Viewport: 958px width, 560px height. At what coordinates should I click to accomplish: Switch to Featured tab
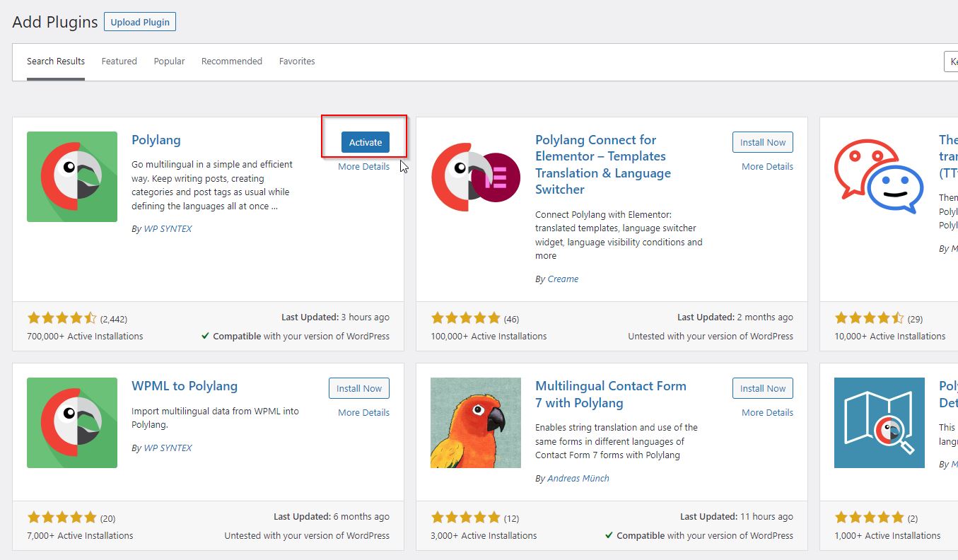[x=119, y=62]
